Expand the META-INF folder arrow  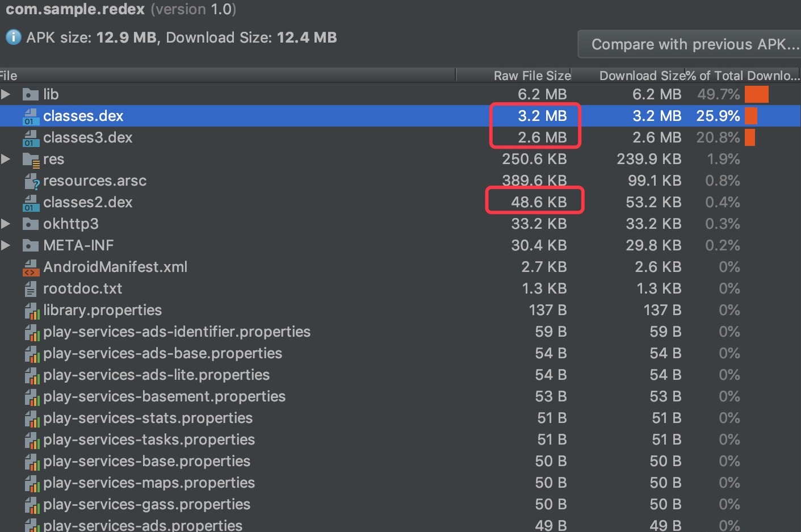click(6, 245)
